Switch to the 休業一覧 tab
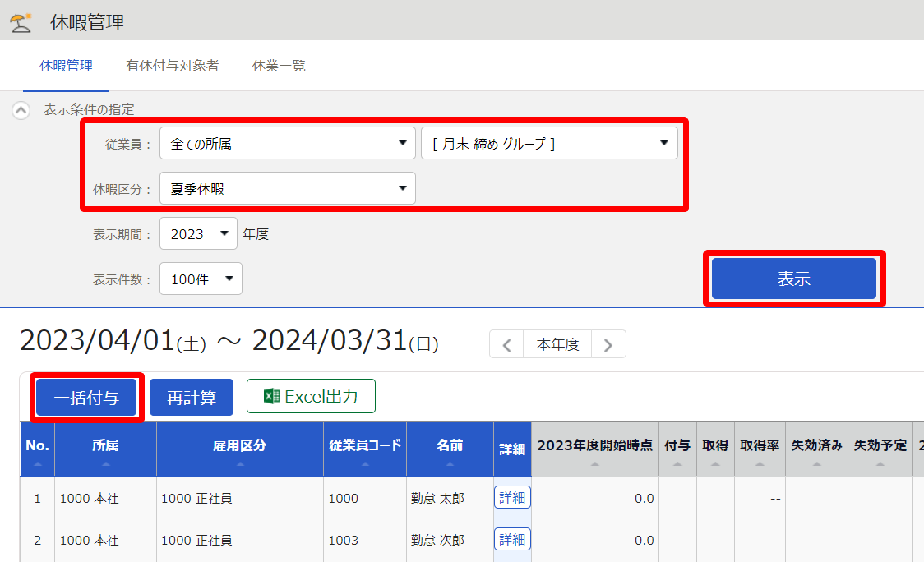The image size is (924, 562). coord(279,66)
